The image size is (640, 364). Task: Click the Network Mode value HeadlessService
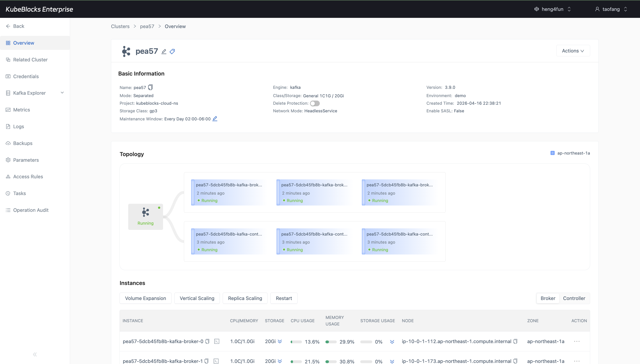click(x=321, y=111)
